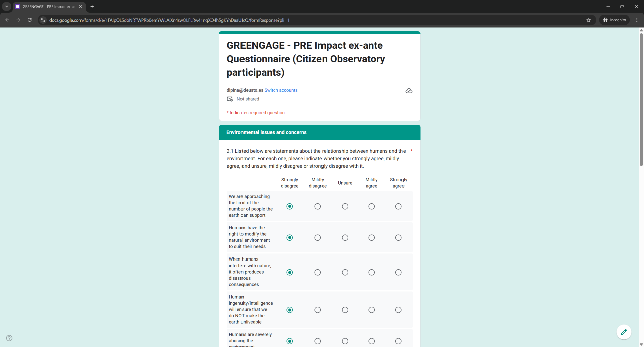Click the cloud save status icon
644x347 pixels.
tap(409, 91)
